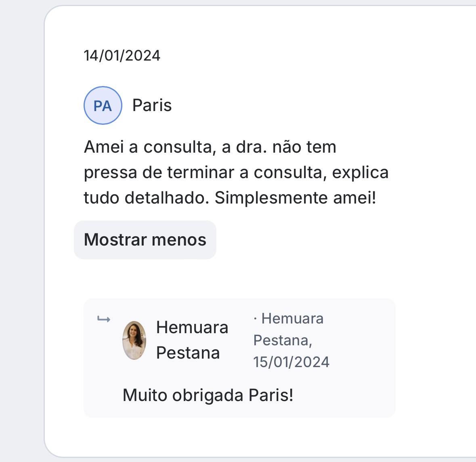This screenshot has height=462, width=476.
Task: Click the sentence Simplesmente amei!
Action: tap(295, 198)
